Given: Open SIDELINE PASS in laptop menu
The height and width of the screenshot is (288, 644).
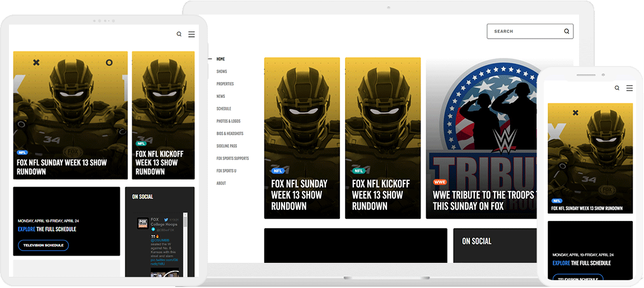Looking at the screenshot, I should [227, 146].
